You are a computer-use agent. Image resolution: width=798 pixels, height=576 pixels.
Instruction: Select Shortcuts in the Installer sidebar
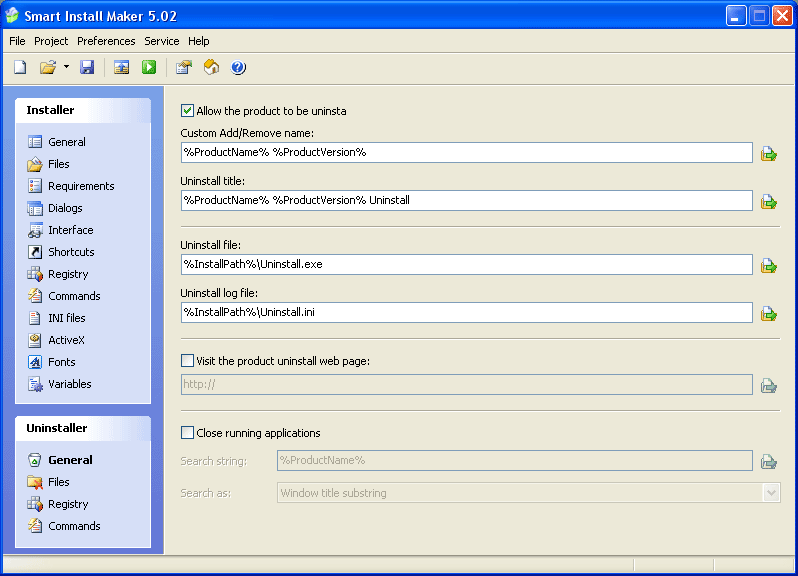click(x=71, y=252)
